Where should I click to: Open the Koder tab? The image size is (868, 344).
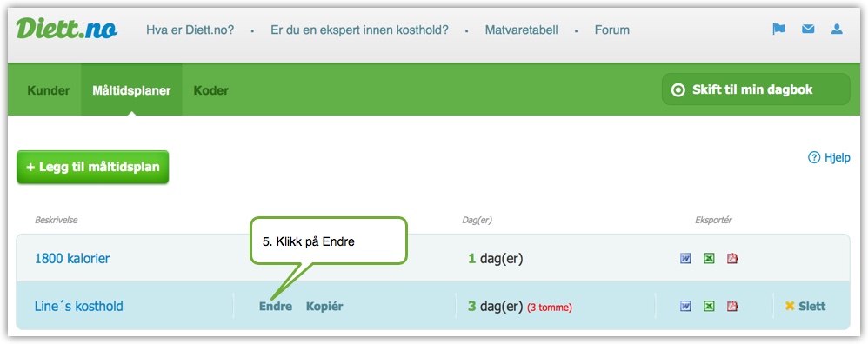tap(210, 90)
